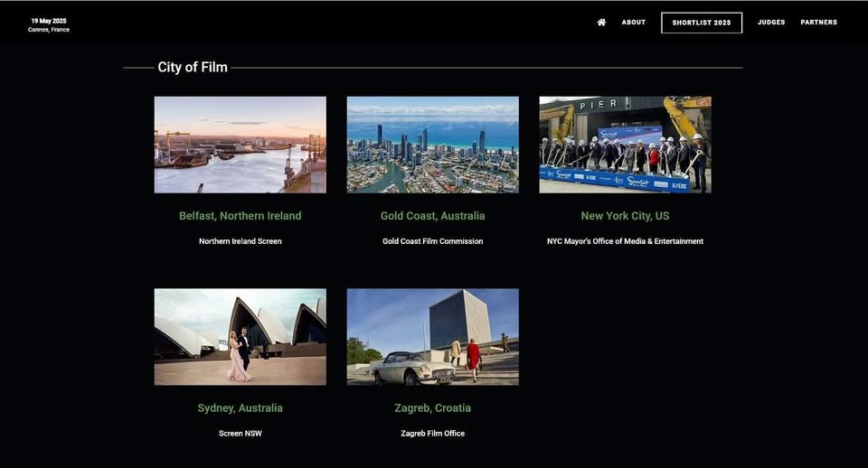This screenshot has width=868, height=468.
Task: Select Gold Coast Film Commission label
Action: [432, 241]
